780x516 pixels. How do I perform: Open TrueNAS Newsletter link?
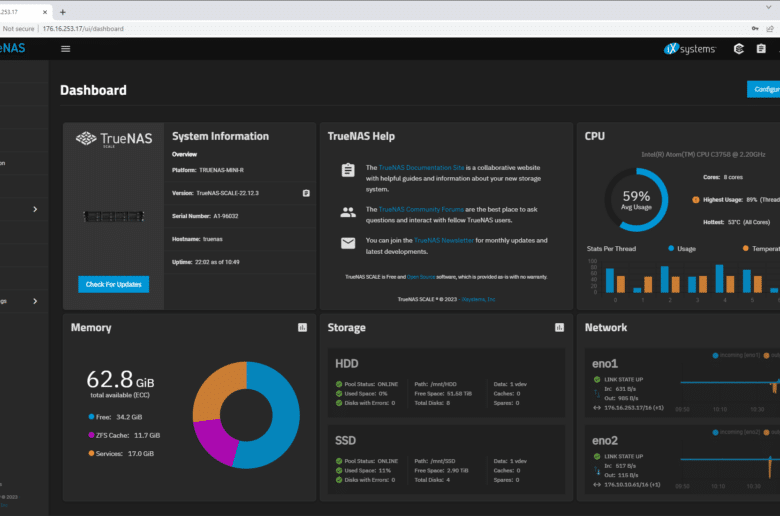tap(444, 240)
